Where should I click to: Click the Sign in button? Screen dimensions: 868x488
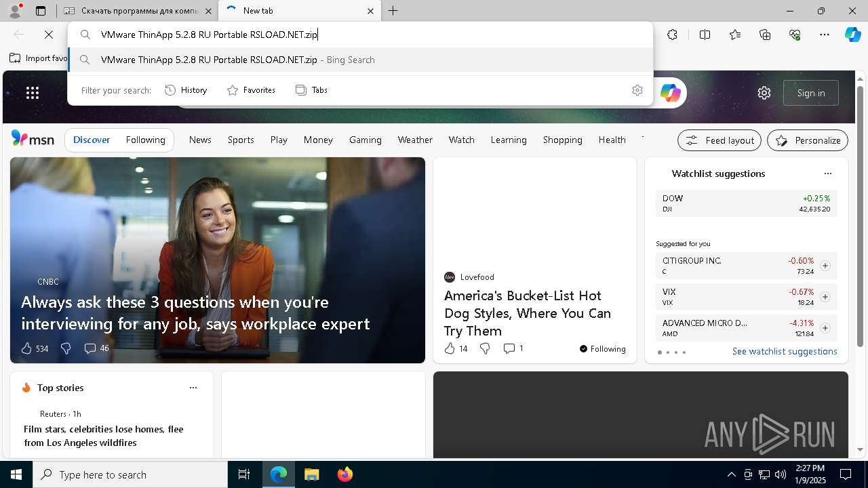(x=811, y=93)
